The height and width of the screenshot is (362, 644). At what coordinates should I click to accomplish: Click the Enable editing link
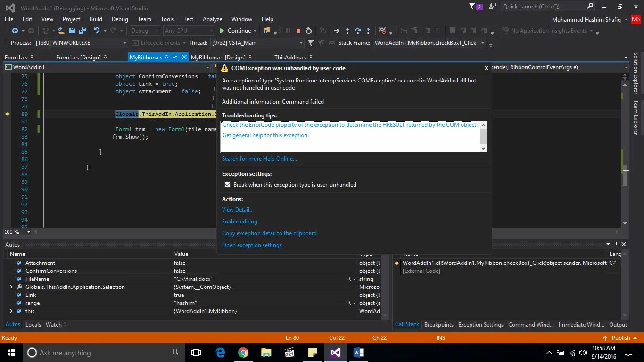point(239,222)
